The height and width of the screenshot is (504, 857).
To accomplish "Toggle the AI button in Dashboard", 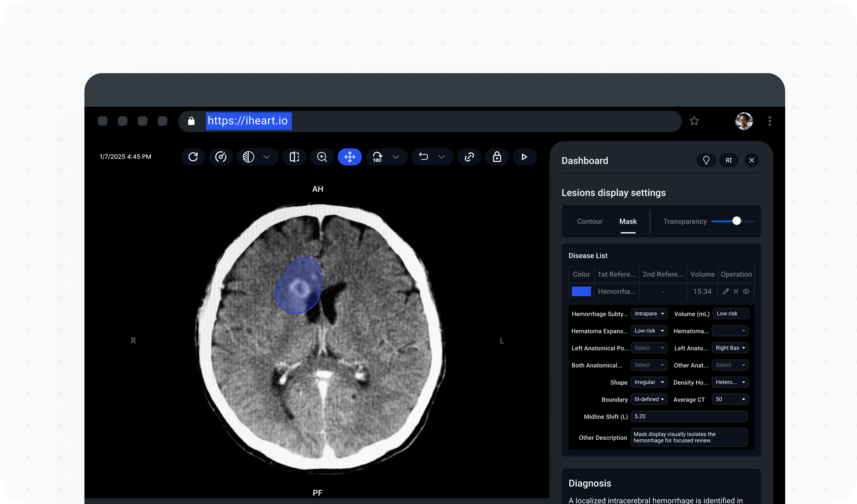I will point(729,160).
